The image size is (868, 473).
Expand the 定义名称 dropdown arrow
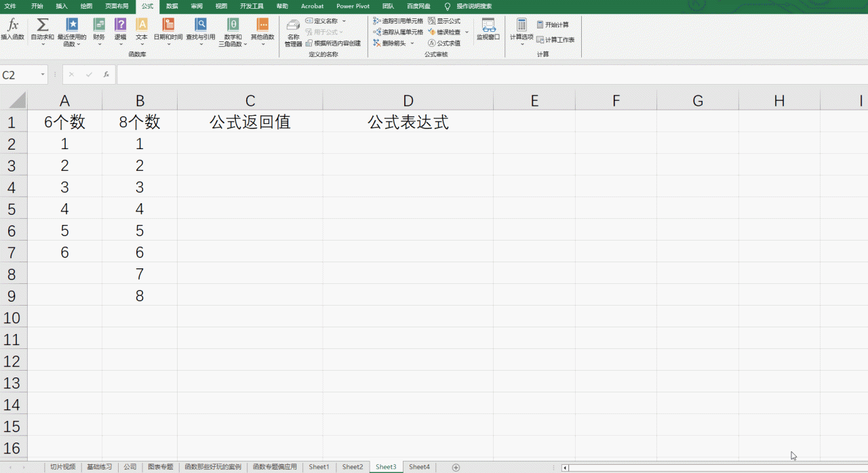[344, 21]
